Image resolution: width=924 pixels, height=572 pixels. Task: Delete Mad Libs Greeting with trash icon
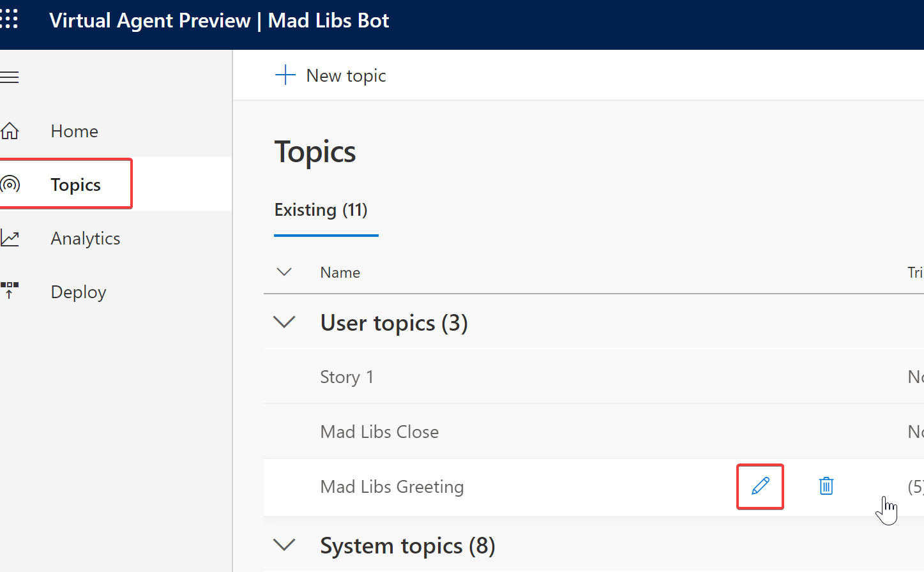826,486
